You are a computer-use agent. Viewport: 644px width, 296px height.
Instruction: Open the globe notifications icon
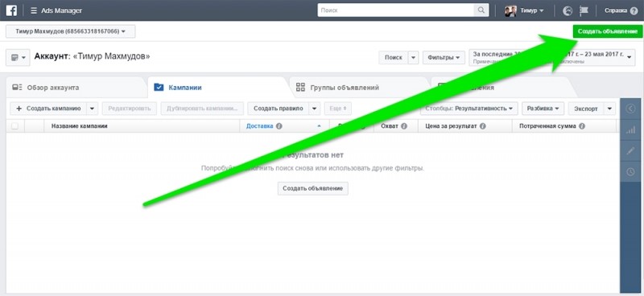click(568, 10)
